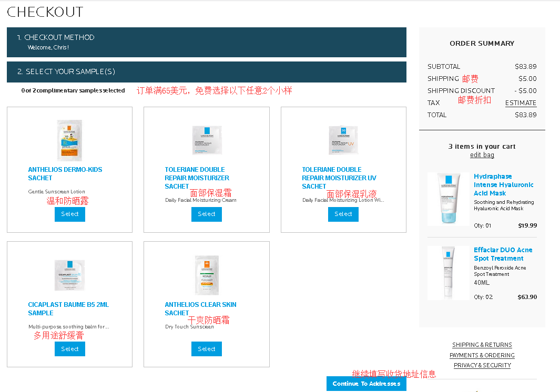
Task: Open the Payments & Ordering link
Action: pyautogui.click(x=482, y=355)
